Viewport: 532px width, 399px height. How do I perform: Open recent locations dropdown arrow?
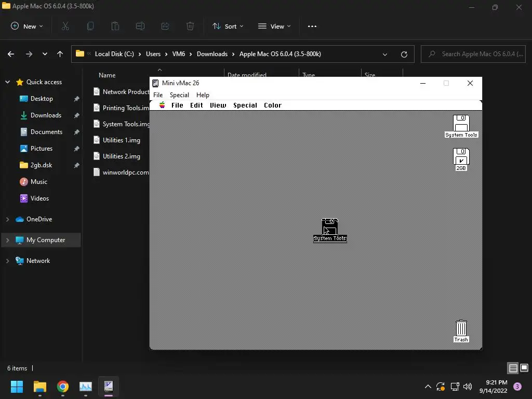[x=45, y=54]
